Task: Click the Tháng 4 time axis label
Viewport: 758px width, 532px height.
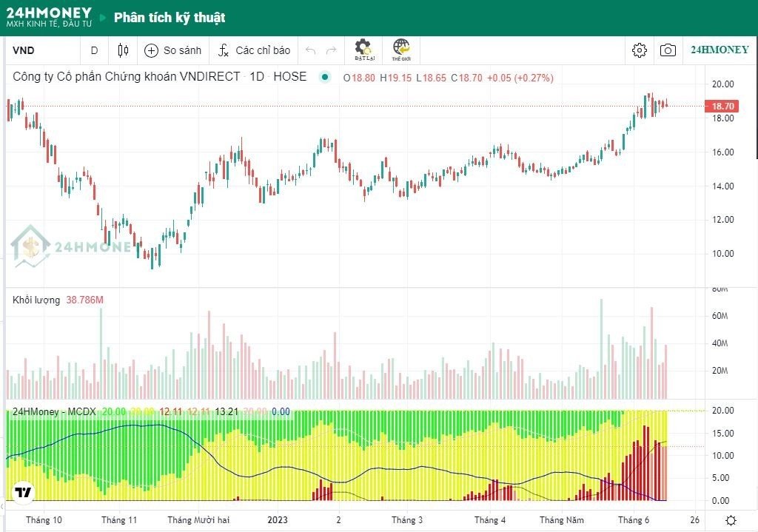Action: coord(490,520)
